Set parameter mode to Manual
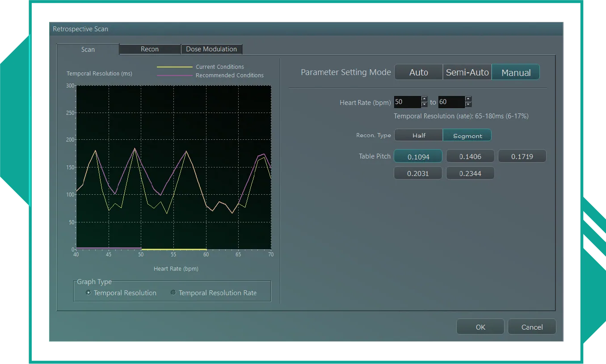The height and width of the screenshot is (364, 606). tap(516, 72)
